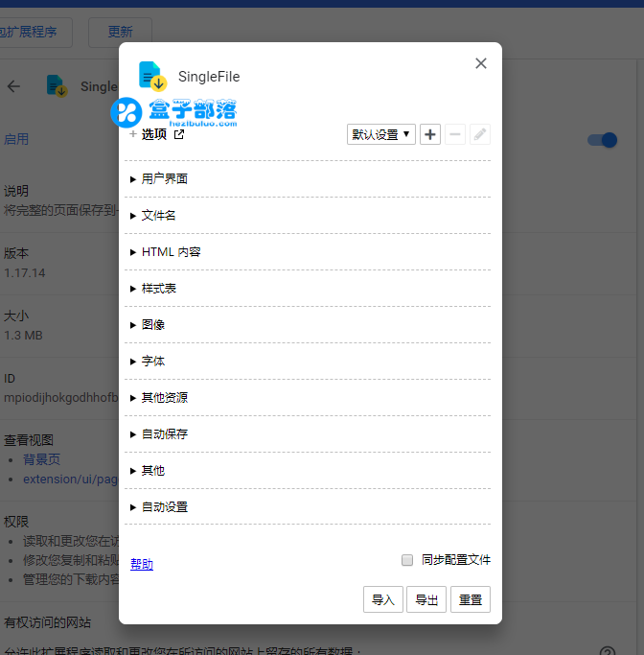This screenshot has height=655, width=644.
Task: Expand the 文件名 section
Action: [x=308, y=216]
